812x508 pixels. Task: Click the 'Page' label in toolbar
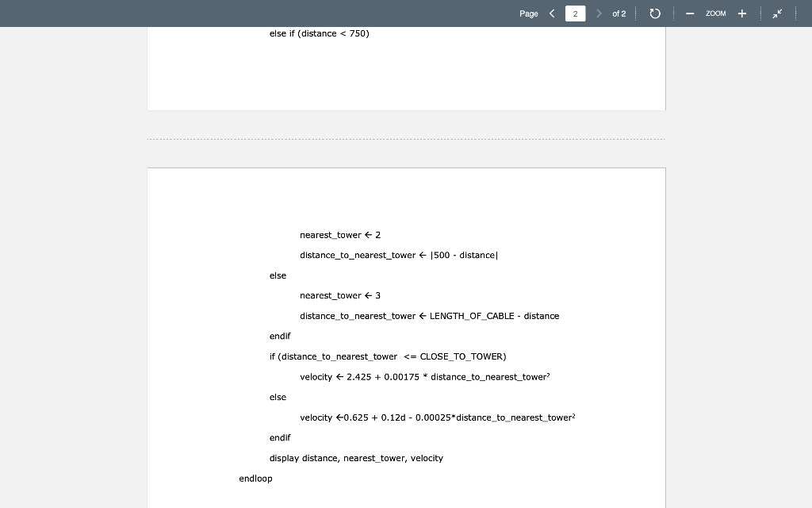529,13
